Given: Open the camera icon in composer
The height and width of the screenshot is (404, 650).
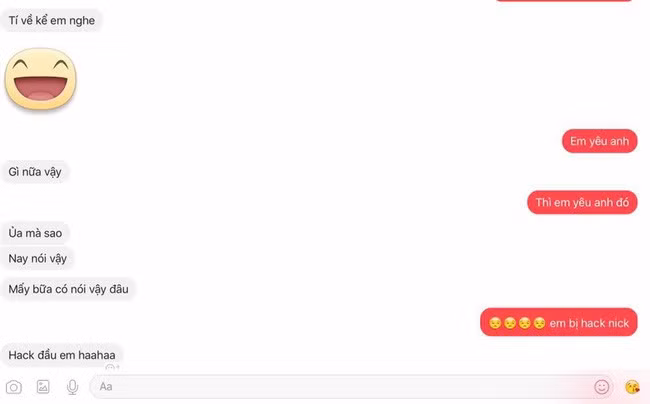Looking at the screenshot, I should pos(14,387).
